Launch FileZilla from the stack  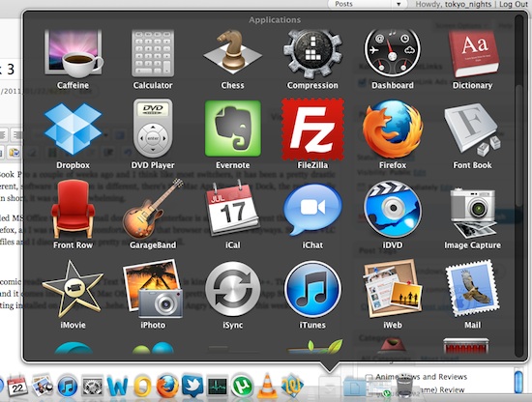click(312, 129)
